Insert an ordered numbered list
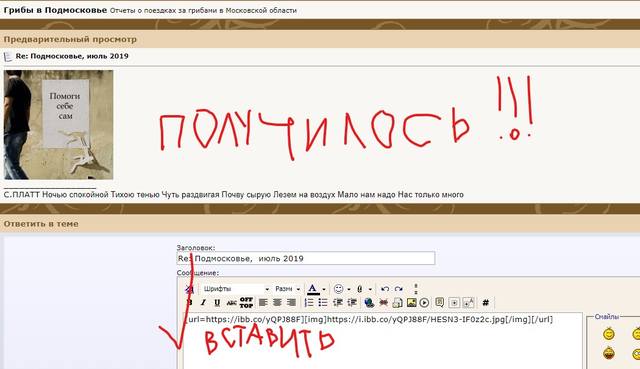The height and width of the screenshot is (369, 640). [x=309, y=302]
